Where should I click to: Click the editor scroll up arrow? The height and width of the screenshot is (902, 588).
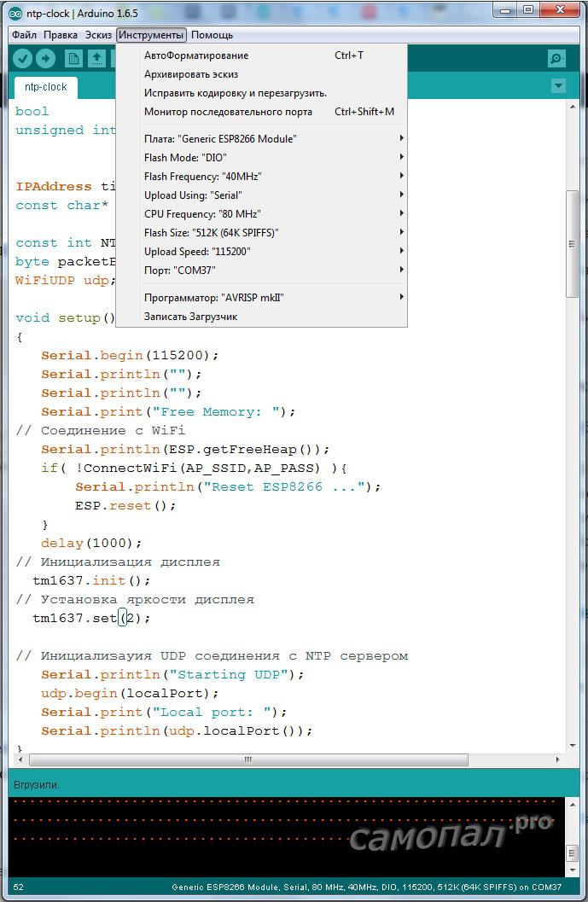(573, 107)
